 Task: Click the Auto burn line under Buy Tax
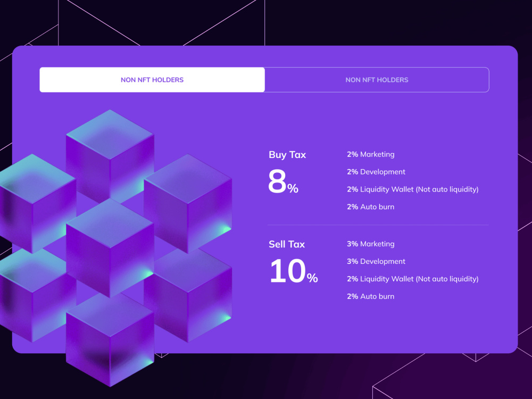point(370,206)
